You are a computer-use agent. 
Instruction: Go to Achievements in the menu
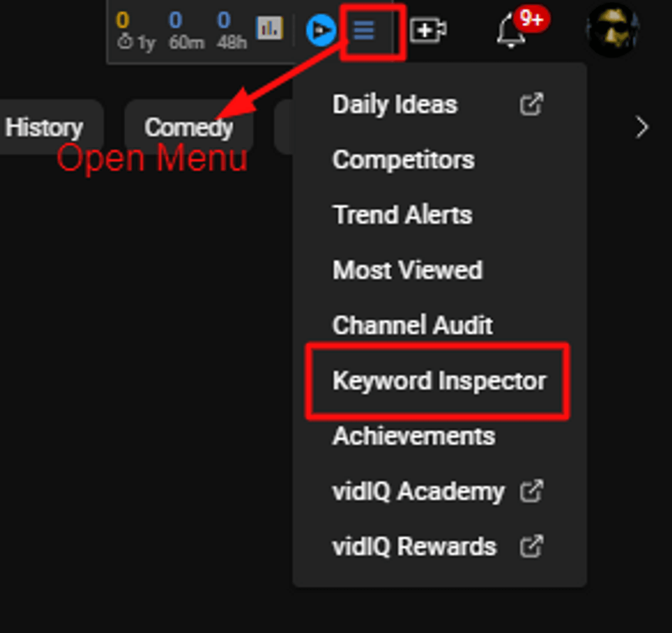click(413, 436)
